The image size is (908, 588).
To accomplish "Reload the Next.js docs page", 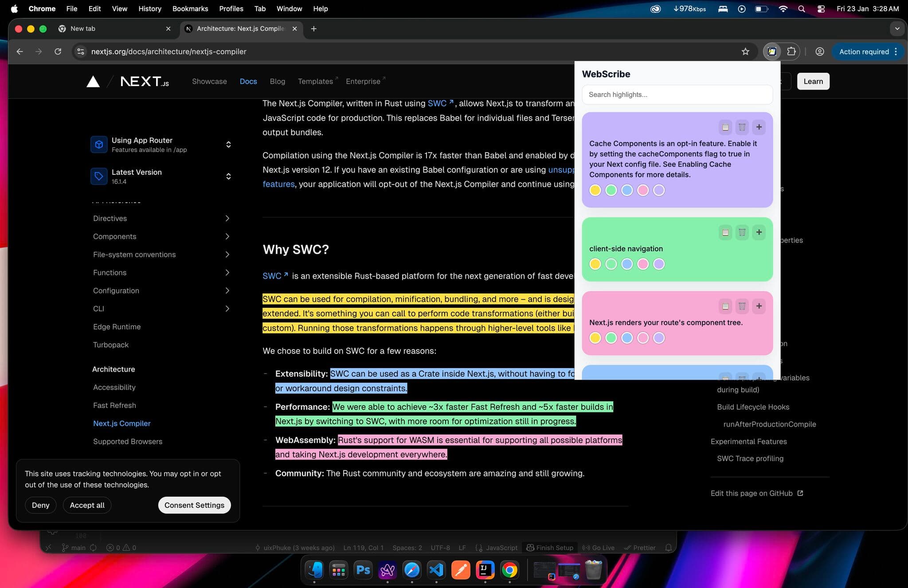I will click(x=58, y=51).
